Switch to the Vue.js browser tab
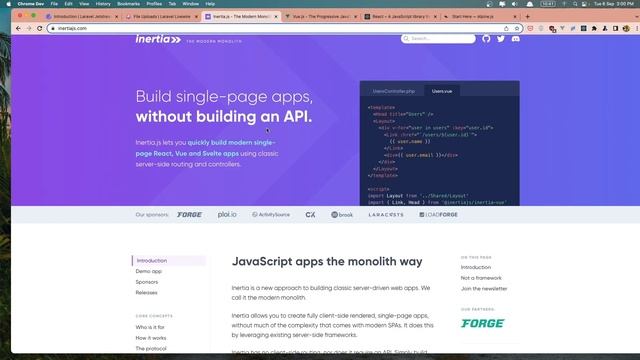640x360 pixels. (x=321, y=16)
